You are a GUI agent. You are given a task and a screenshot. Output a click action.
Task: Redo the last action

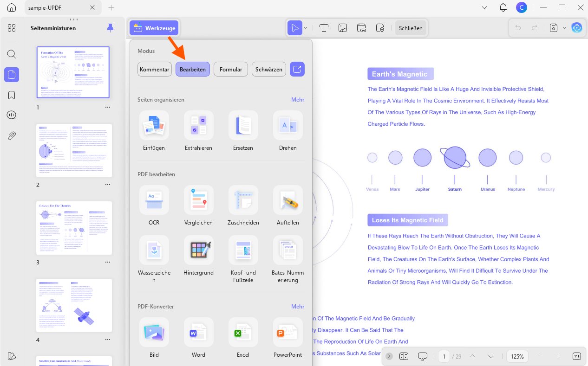[x=535, y=28]
